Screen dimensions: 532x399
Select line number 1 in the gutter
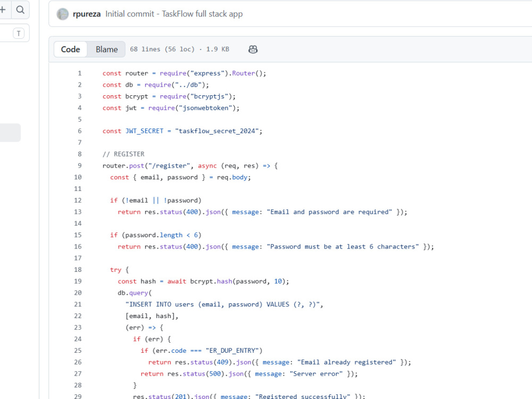pyautogui.click(x=80, y=73)
